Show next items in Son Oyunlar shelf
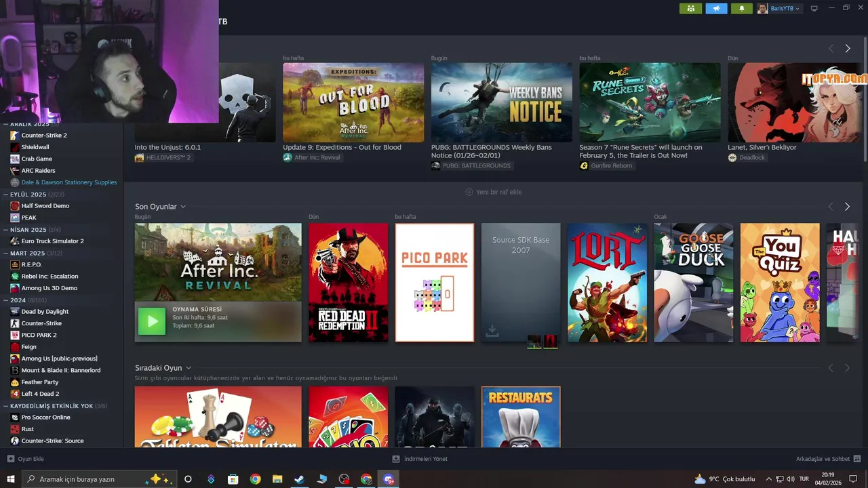 pyautogui.click(x=847, y=207)
